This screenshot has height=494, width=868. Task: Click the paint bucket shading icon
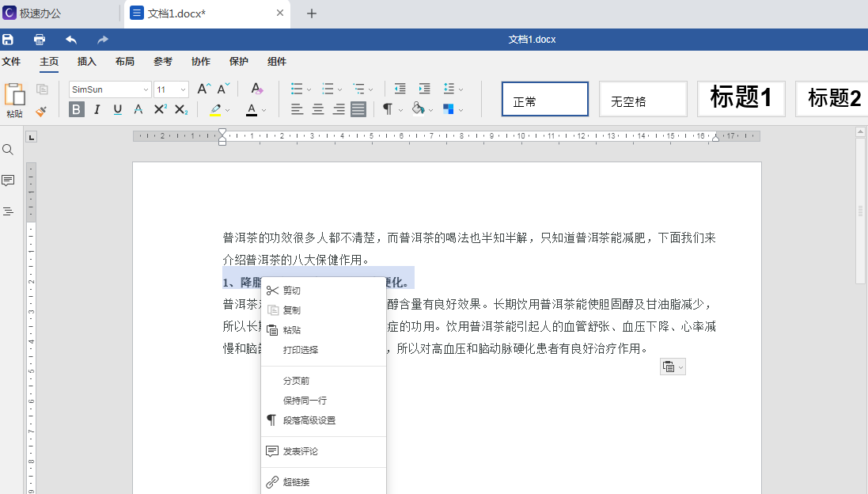click(x=419, y=109)
